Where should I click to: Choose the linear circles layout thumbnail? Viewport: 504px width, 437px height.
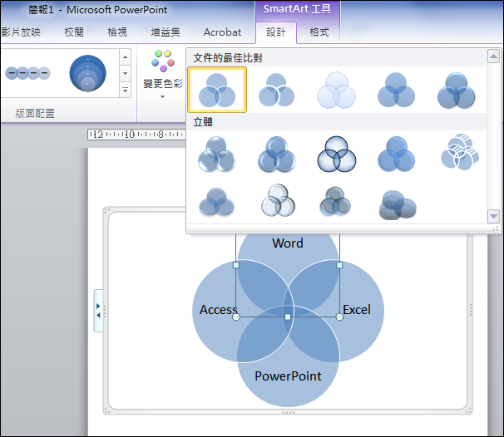(x=28, y=73)
